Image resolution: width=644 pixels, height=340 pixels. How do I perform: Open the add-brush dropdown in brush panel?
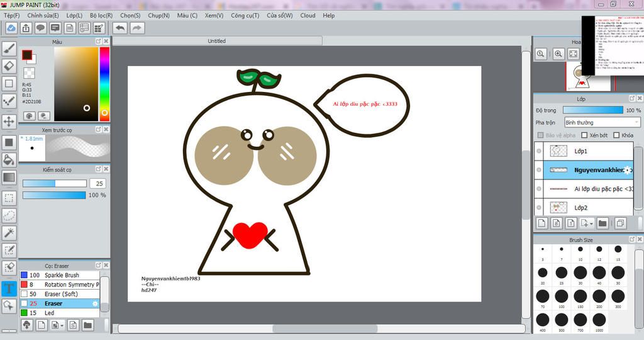pyautogui.click(x=62, y=325)
